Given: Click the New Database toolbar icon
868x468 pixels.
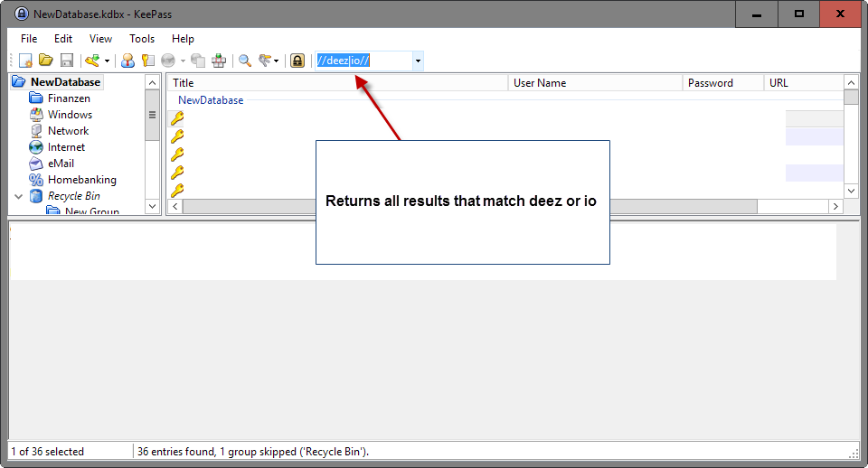Looking at the screenshot, I should click(x=26, y=61).
